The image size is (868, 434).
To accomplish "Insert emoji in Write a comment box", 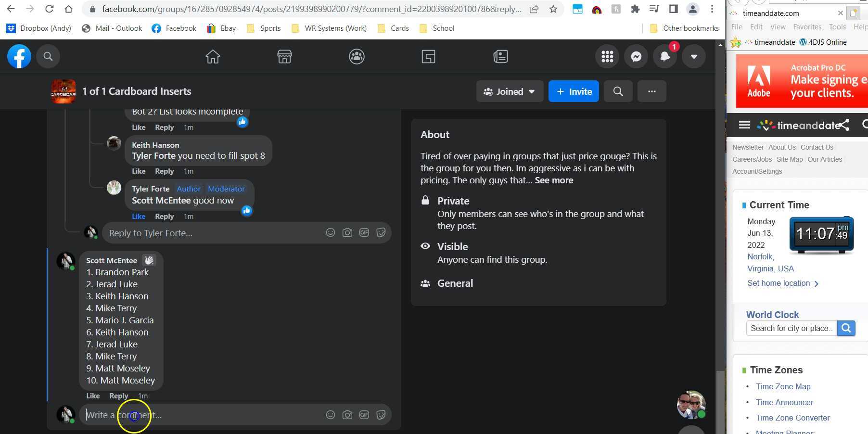I will 331,415.
